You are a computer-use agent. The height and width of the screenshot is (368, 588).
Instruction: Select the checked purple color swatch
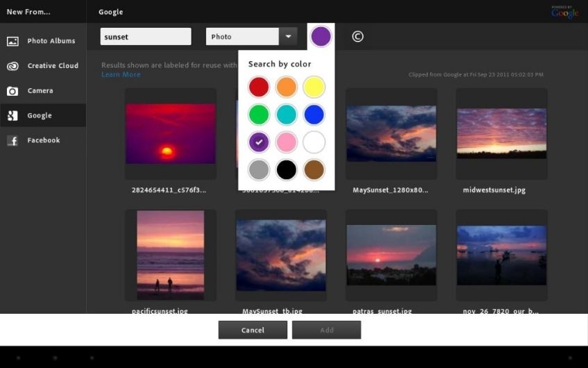(259, 142)
